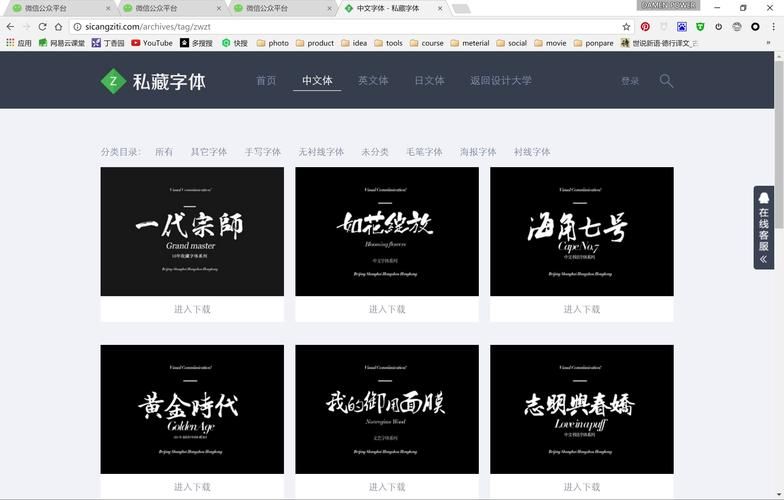Image resolution: width=784 pixels, height=500 pixels.
Task: Select 中文体 in the site navigation
Action: coord(317,80)
